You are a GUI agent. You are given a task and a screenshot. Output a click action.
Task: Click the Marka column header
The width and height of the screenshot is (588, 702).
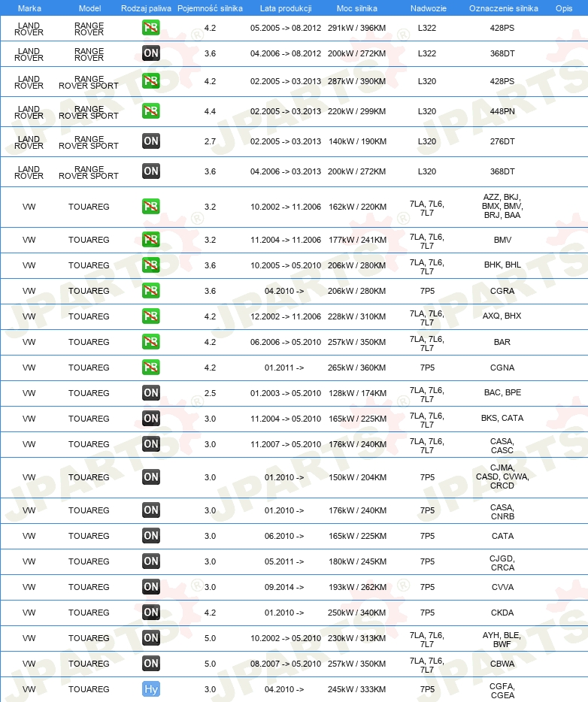click(29, 8)
